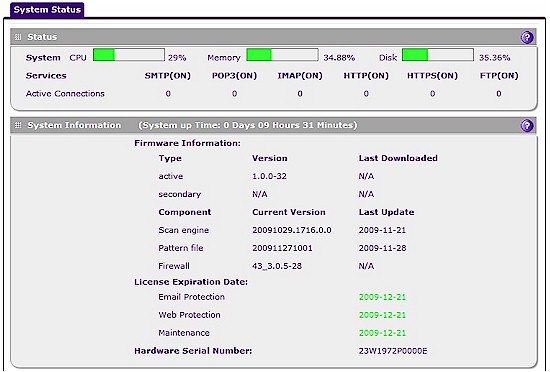Viewport: 550px width, 372px height.
Task: Select the System Status tab
Action: click(x=47, y=9)
